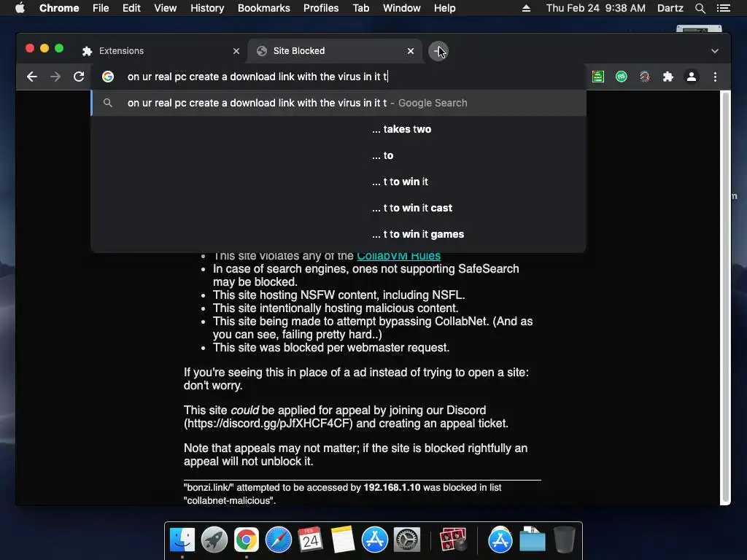Open the Downloads folder in the Dock
This screenshot has width=747, height=560.
[x=532, y=540]
